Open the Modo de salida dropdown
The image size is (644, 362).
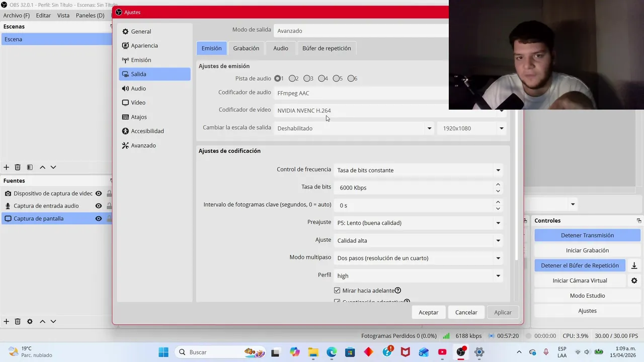361,31
